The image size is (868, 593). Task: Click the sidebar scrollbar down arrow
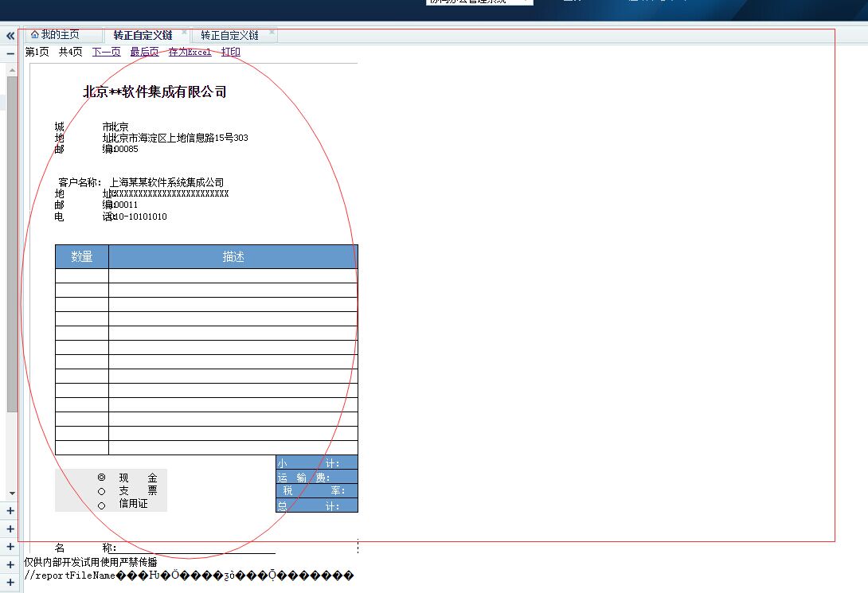coord(12,493)
